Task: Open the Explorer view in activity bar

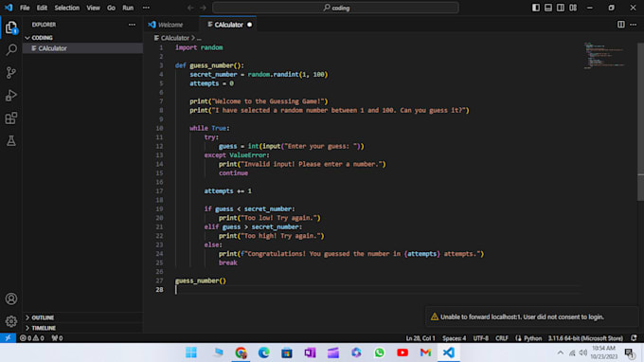Action: [11, 27]
